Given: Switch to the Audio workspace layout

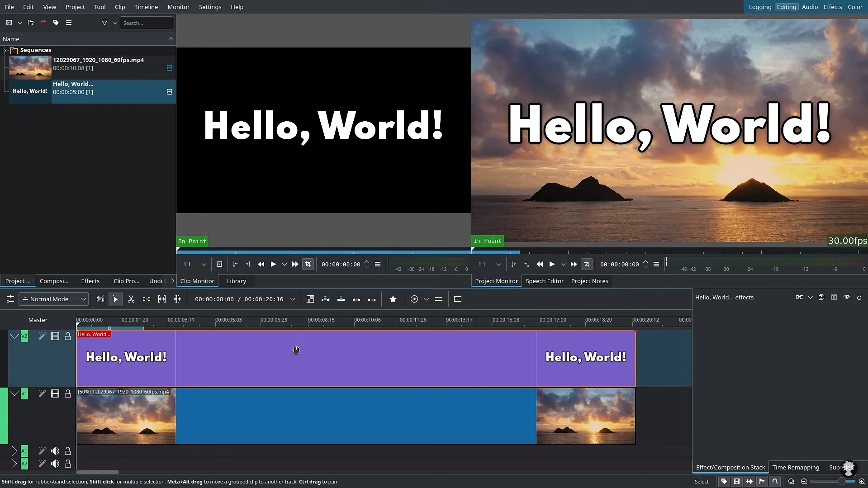Looking at the screenshot, I should click(809, 7).
